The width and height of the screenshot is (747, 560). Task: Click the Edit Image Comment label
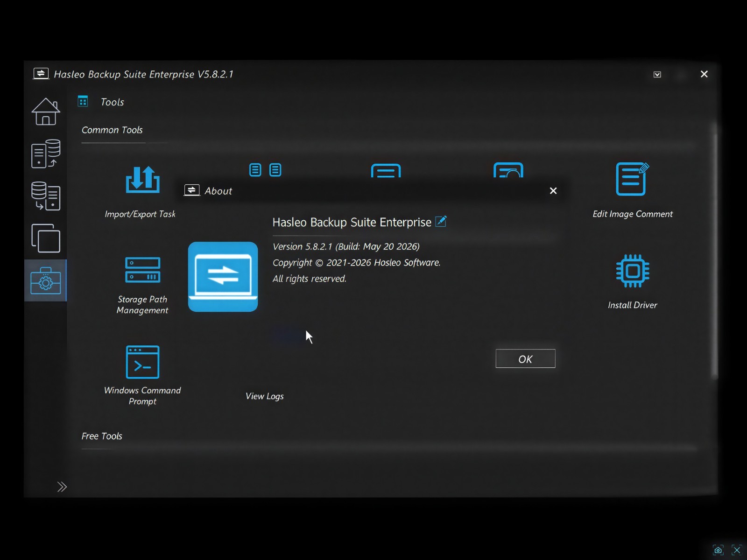[633, 214]
